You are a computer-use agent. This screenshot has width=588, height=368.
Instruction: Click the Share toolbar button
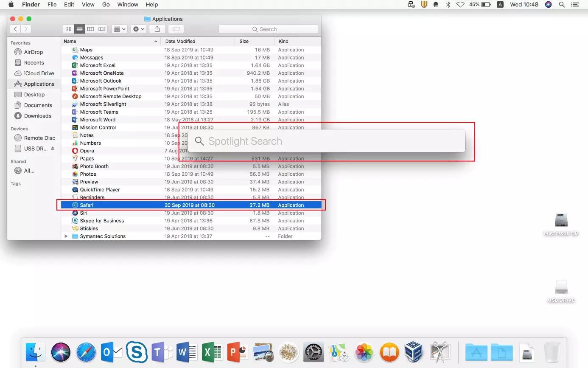pyautogui.click(x=157, y=29)
